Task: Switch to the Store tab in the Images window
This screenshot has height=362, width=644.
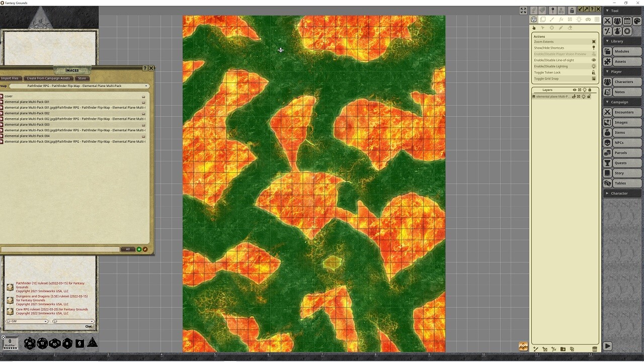Action: click(82, 78)
